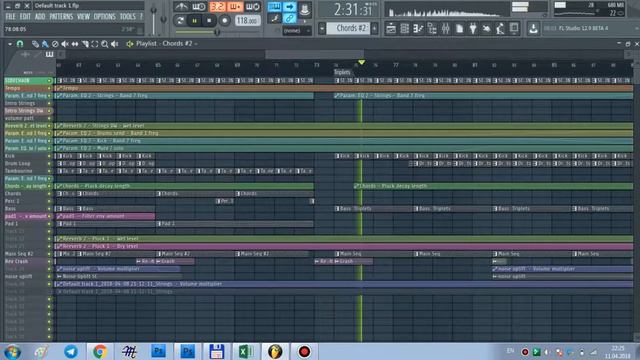640x360 pixels.
Task: Enable wait for input before recording
Action: pos(199,7)
